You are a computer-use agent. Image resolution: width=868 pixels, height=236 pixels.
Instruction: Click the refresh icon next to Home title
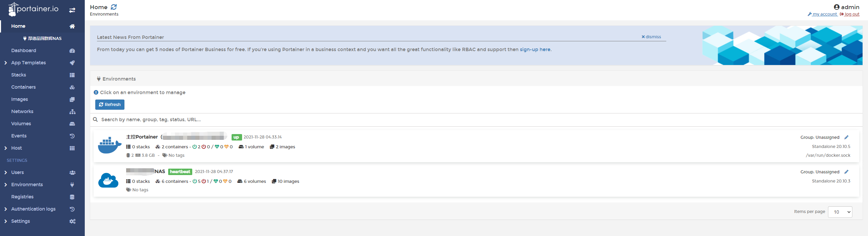click(x=114, y=7)
